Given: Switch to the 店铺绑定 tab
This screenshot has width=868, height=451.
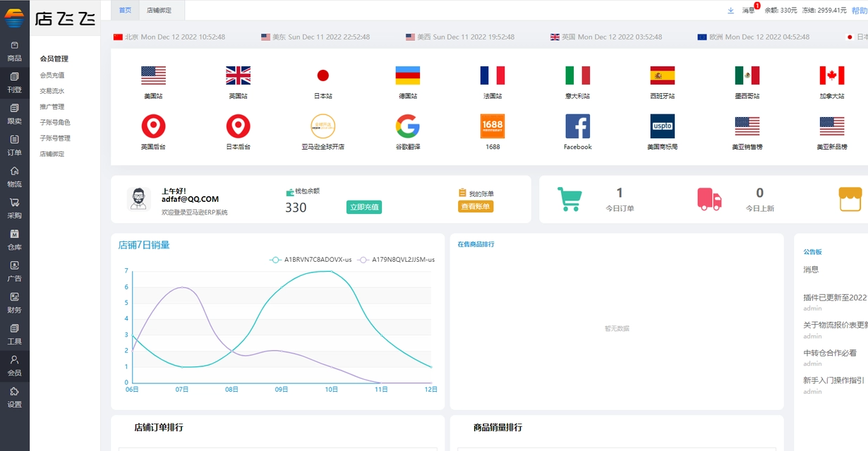Looking at the screenshot, I should pyautogui.click(x=161, y=10).
